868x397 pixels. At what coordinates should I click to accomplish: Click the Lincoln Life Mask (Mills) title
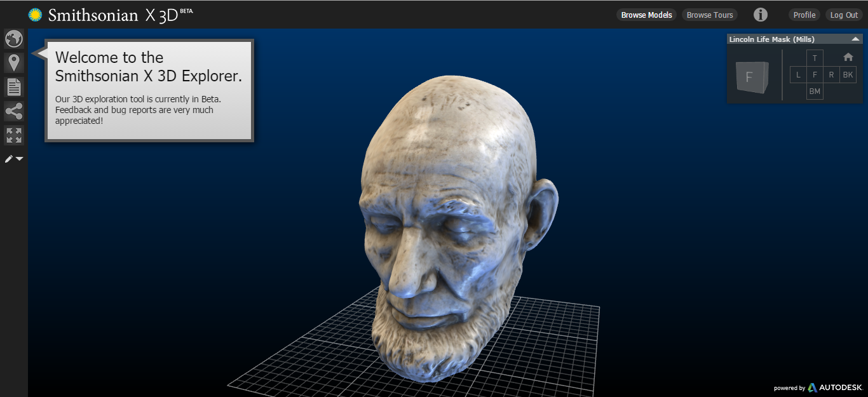click(x=771, y=39)
